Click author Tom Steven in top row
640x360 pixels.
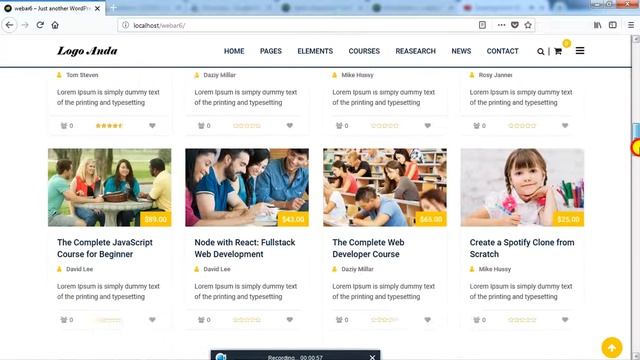(82, 75)
